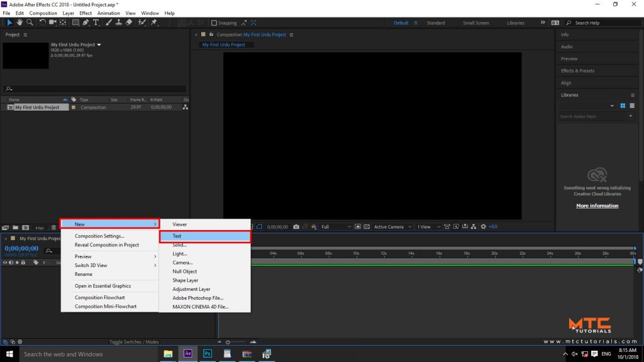
Task: Click the trash delete icon in Project panel
Action: point(53,228)
